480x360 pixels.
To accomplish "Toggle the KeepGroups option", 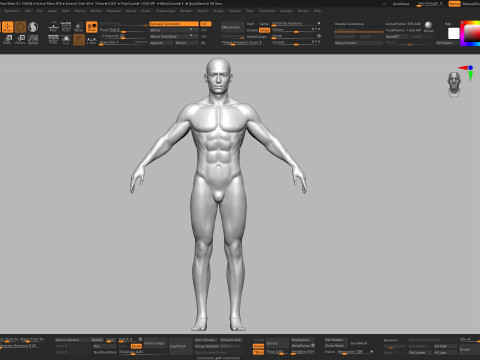I will (257, 37).
